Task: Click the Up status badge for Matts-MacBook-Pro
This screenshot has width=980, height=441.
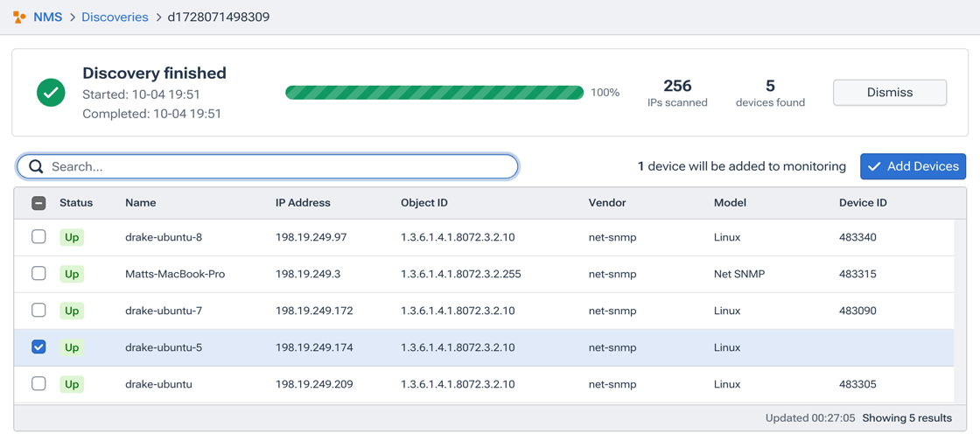Action: 72,274
